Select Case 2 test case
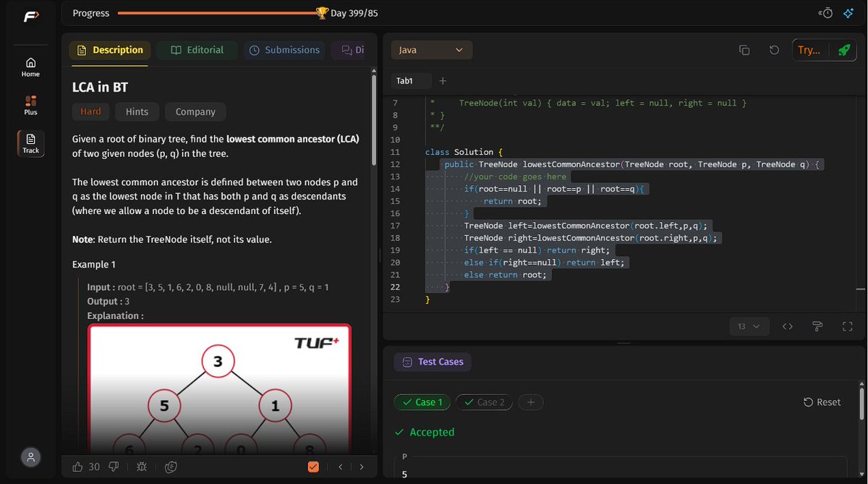The image size is (868, 484). tap(485, 402)
